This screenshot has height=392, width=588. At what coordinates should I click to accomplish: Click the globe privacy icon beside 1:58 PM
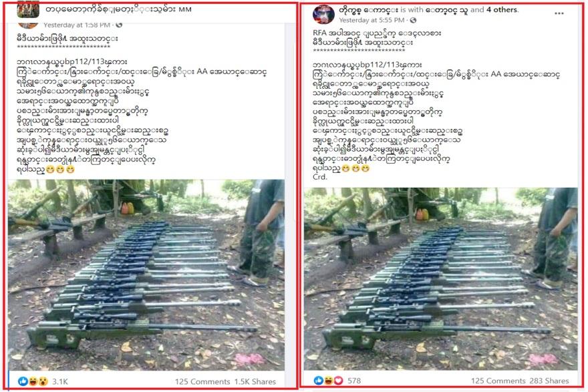[x=119, y=25]
